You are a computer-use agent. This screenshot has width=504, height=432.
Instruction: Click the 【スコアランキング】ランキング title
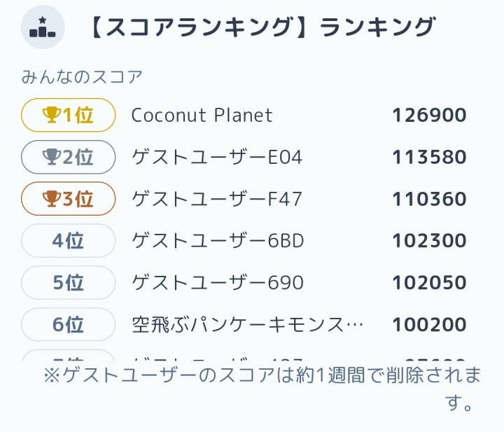pyautogui.click(x=262, y=27)
